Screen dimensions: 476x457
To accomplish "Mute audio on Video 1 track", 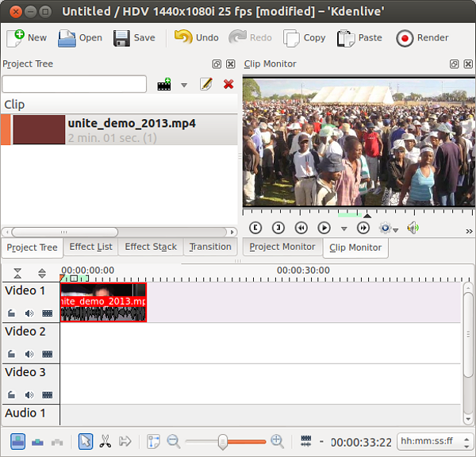I will click(x=29, y=313).
